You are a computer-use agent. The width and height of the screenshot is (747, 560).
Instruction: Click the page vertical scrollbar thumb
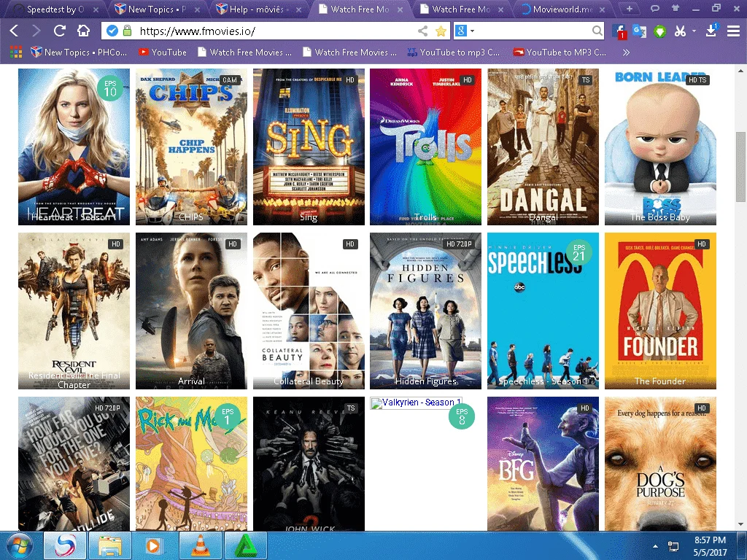(x=740, y=167)
